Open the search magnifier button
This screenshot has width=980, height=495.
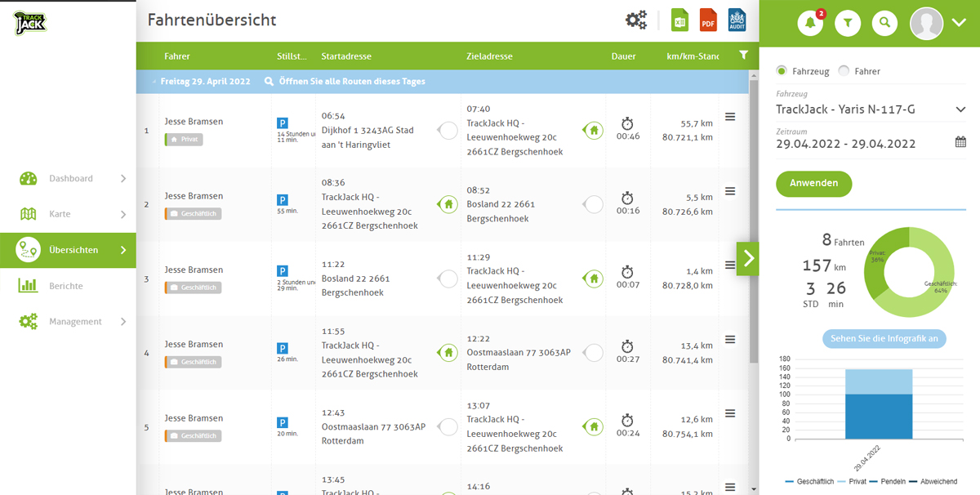(884, 24)
